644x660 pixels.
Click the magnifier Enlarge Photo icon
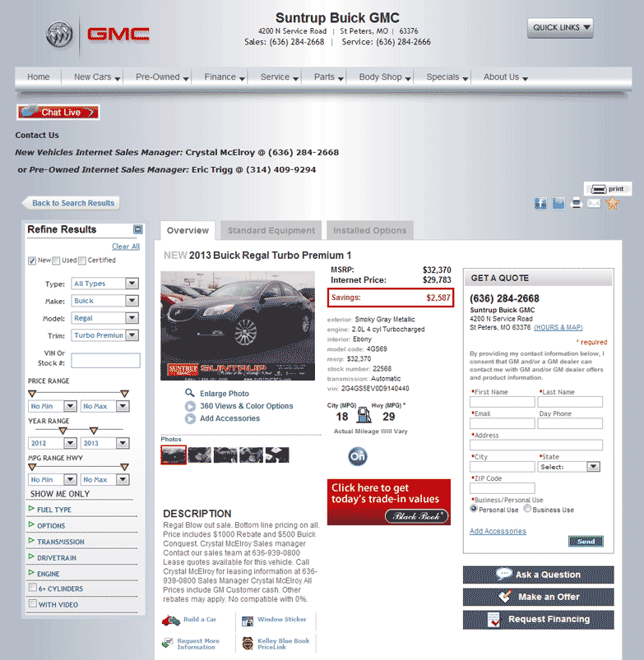click(190, 393)
